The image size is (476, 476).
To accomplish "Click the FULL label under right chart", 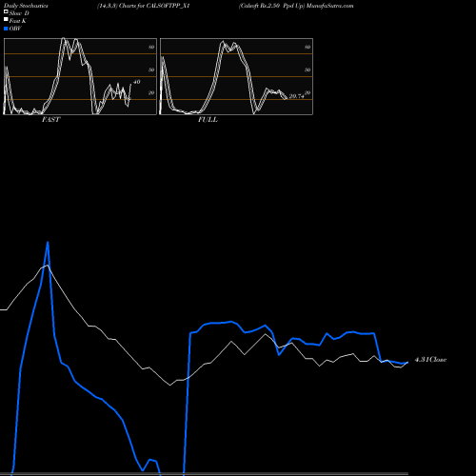I will pyautogui.click(x=208, y=120).
